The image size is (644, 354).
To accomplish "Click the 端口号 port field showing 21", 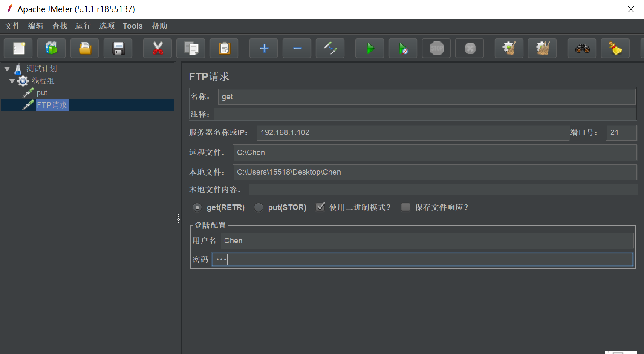I will 621,132.
